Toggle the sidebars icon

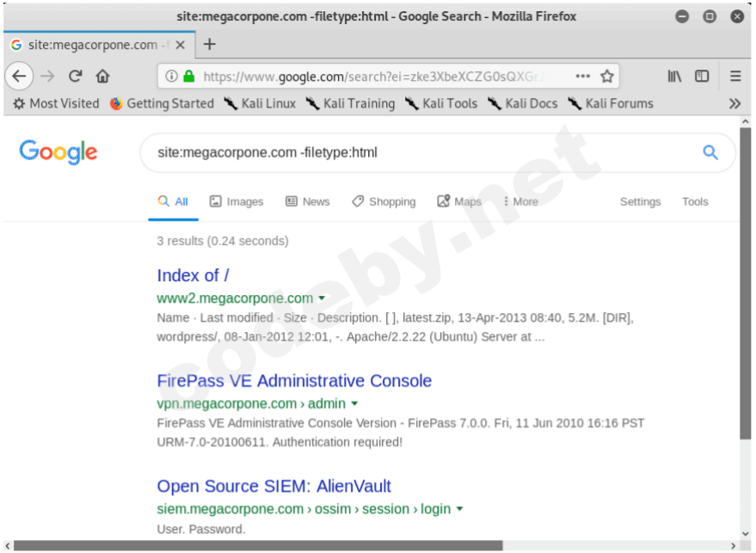[x=702, y=77]
